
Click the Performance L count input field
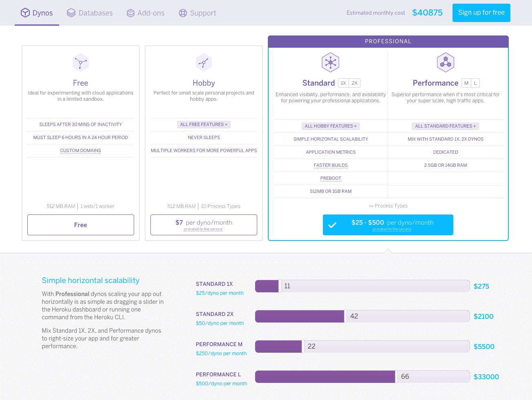(433, 376)
